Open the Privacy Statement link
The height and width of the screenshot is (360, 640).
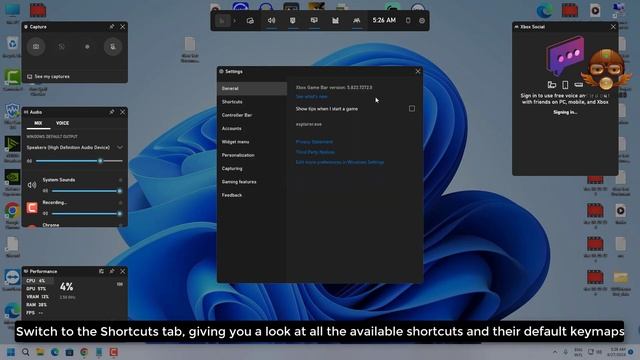click(x=314, y=142)
